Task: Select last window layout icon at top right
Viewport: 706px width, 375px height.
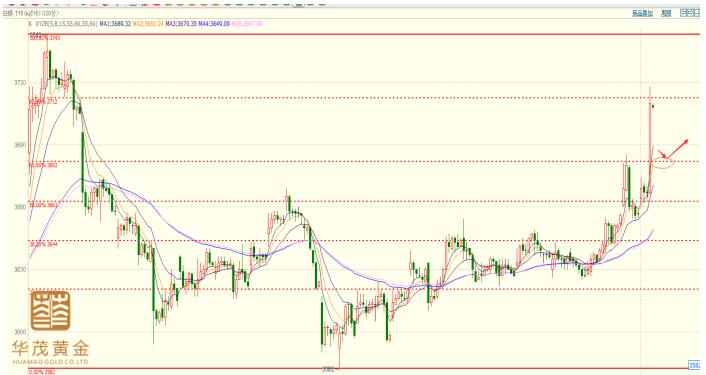Action: click(697, 13)
